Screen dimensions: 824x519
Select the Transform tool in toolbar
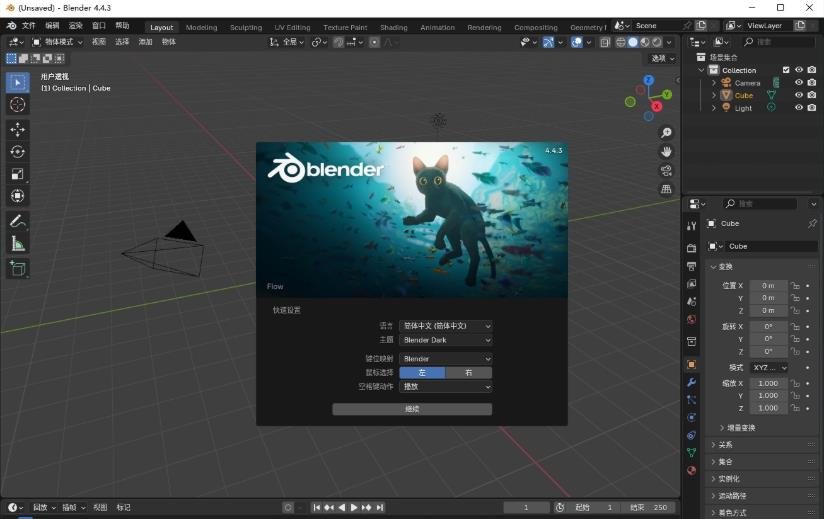pos(17,196)
